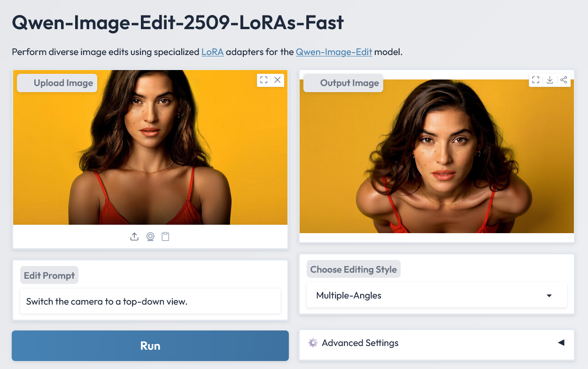This screenshot has width=588, height=369.
Task: Share the output image
Action: click(564, 80)
